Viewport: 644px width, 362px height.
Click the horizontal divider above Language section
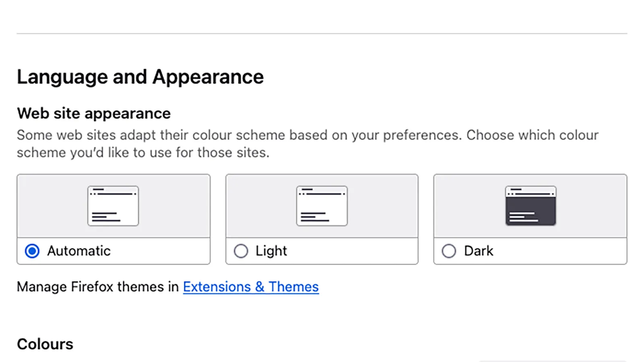point(322,33)
